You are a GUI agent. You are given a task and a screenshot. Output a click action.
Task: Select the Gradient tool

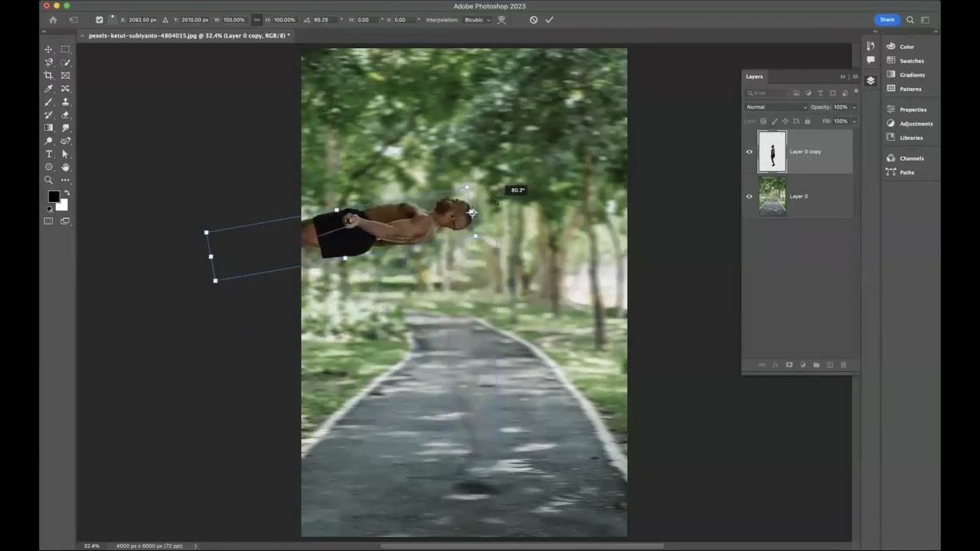[49, 128]
